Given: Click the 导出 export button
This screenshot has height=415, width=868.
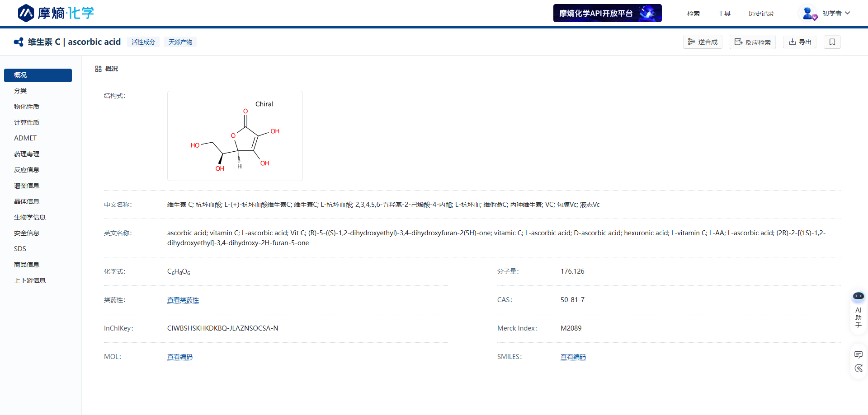Looking at the screenshot, I should 800,42.
